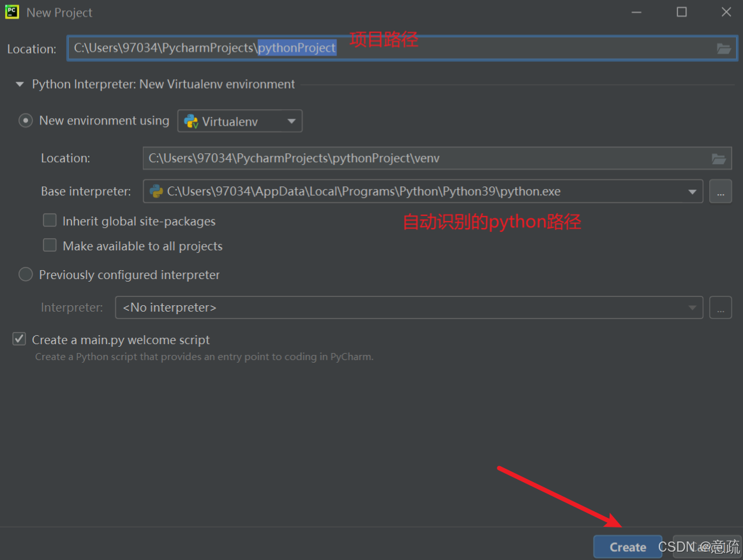Click the 'Interpreter:' label

71,308
